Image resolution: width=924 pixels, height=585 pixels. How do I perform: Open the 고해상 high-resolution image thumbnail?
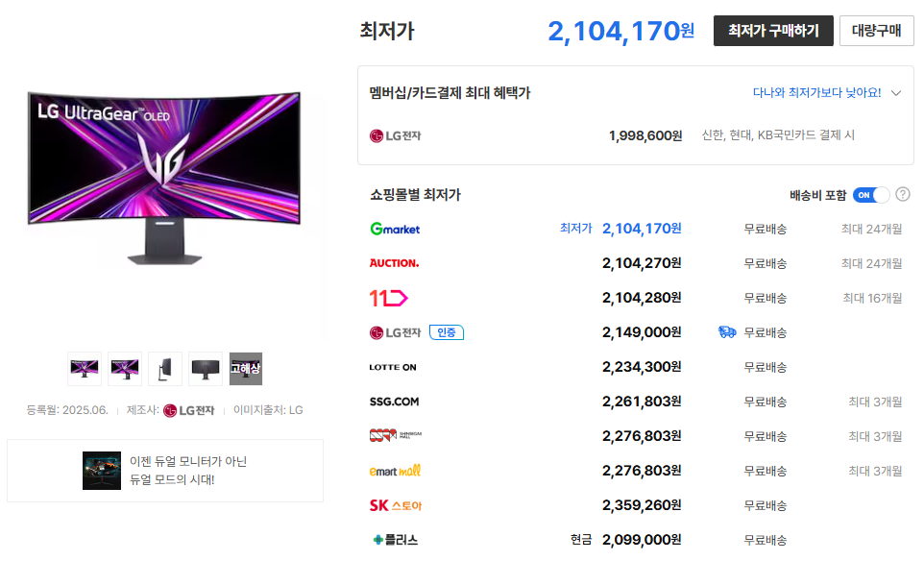coord(246,368)
